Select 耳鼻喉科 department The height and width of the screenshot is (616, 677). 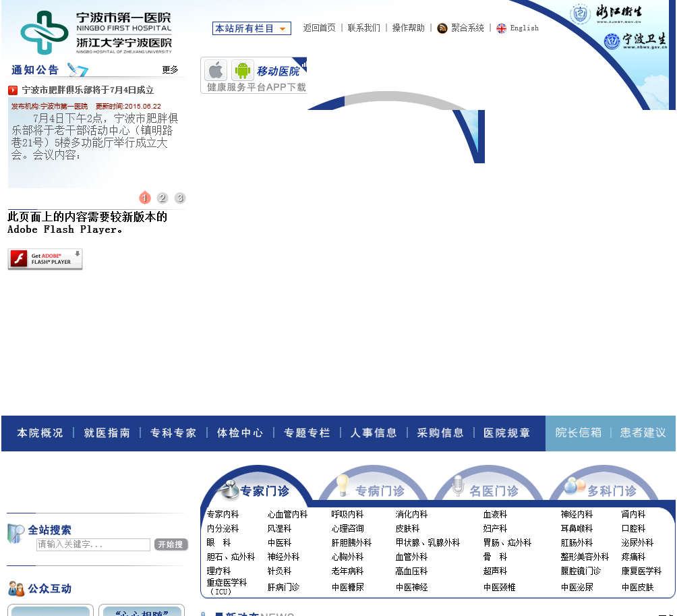tap(577, 529)
